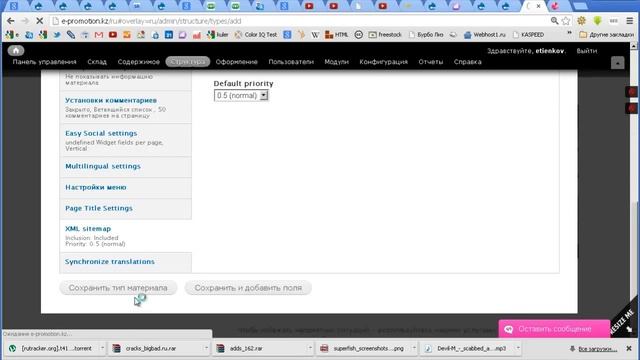The image size is (640, 360).
Task: Select Multilingual settings vertical tab
Action: (125, 167)
